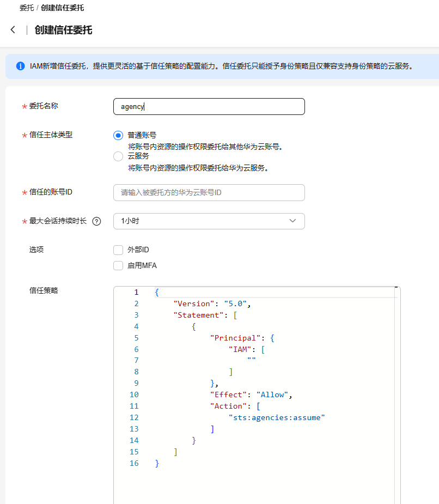Click the "Principal" key on line 5
439x504 pixels.
coord(235,338)
